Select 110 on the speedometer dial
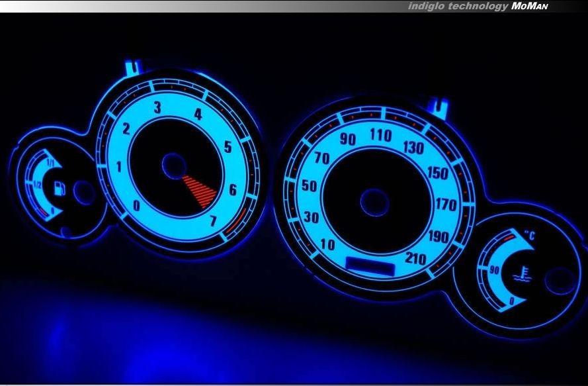This screenshot has width=588, height=386. 380,135
